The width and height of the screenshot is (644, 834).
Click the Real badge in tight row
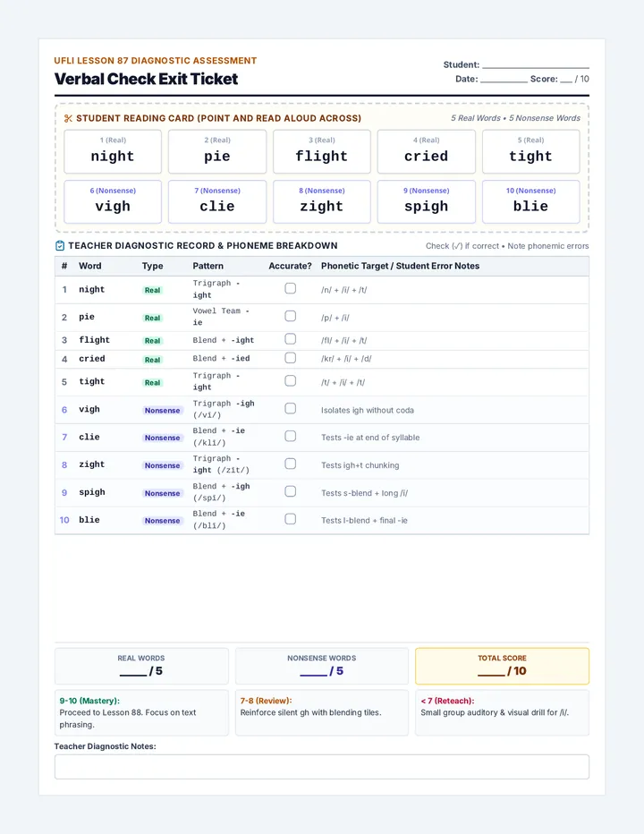pyautogui.click(x=153, y=382)
